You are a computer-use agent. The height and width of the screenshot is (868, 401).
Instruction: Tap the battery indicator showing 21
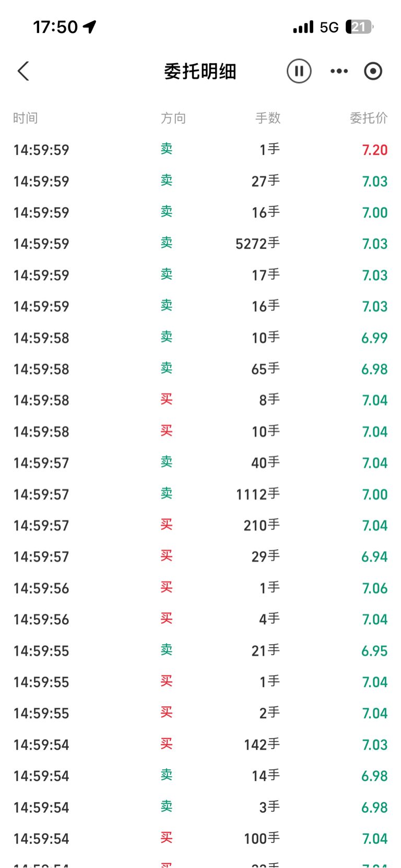pyautogui.click(x=359, y=27)
